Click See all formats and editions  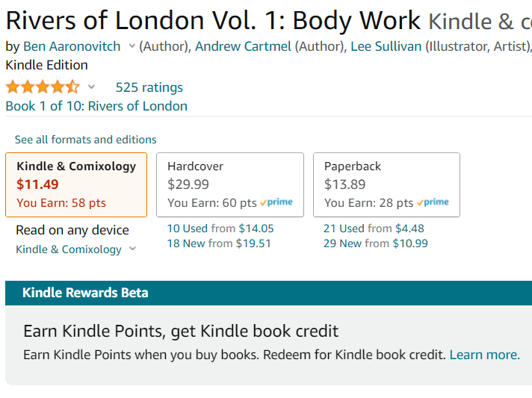(86, 140)
